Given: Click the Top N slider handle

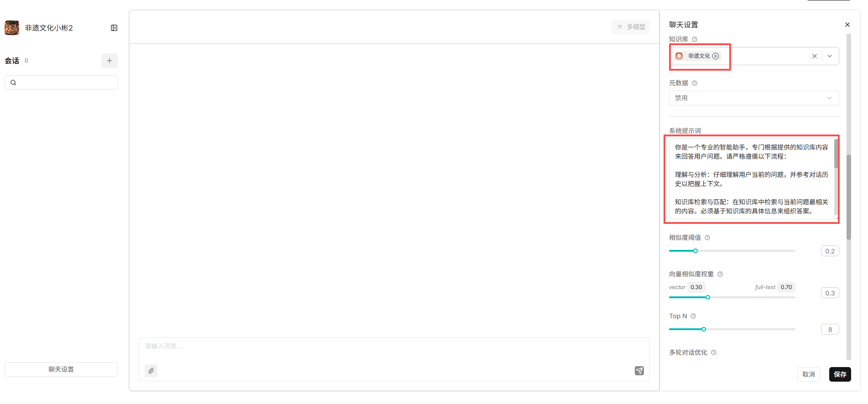Looking at the screenshot, I should click(704, 329).
